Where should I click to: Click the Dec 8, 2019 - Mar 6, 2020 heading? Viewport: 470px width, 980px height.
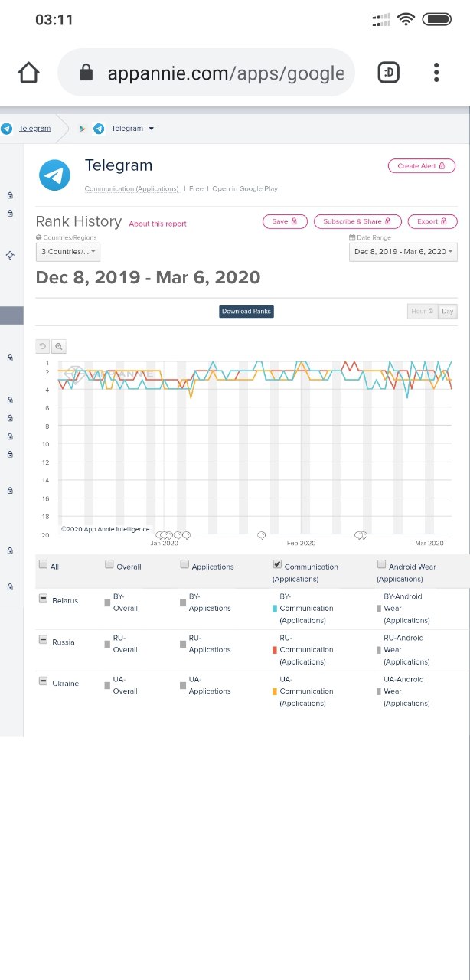coord(149,277)
